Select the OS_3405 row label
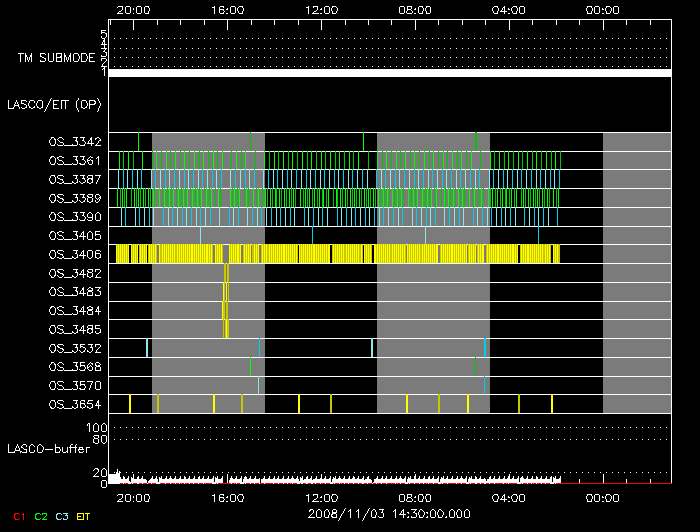This screenshot has width=700, height=532. coord(75,236)
